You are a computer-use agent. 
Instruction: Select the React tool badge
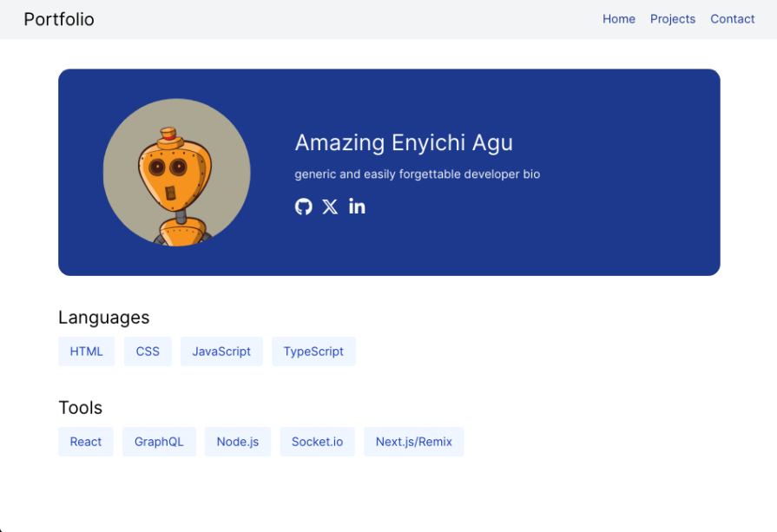click(x=85, y=441)
